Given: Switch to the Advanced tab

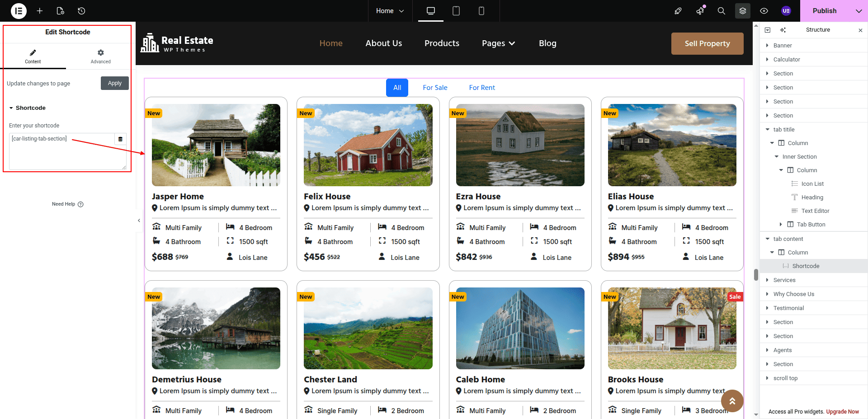Looking at the screenshot, I should (x=100, y=56).
